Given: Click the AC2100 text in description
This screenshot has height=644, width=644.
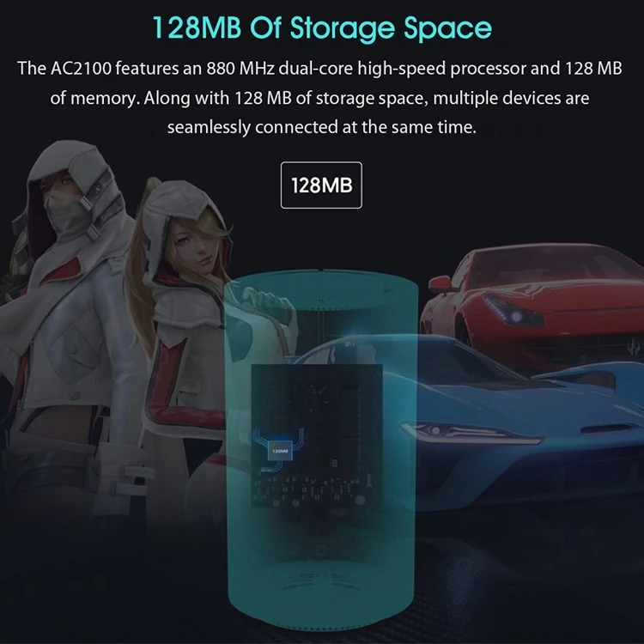Looking at the screenshot, I should click(81, 68).
